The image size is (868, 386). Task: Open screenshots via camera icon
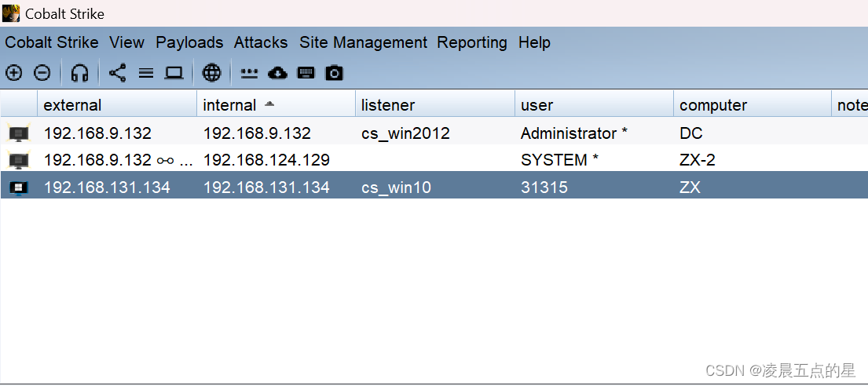tap(334, 72)
